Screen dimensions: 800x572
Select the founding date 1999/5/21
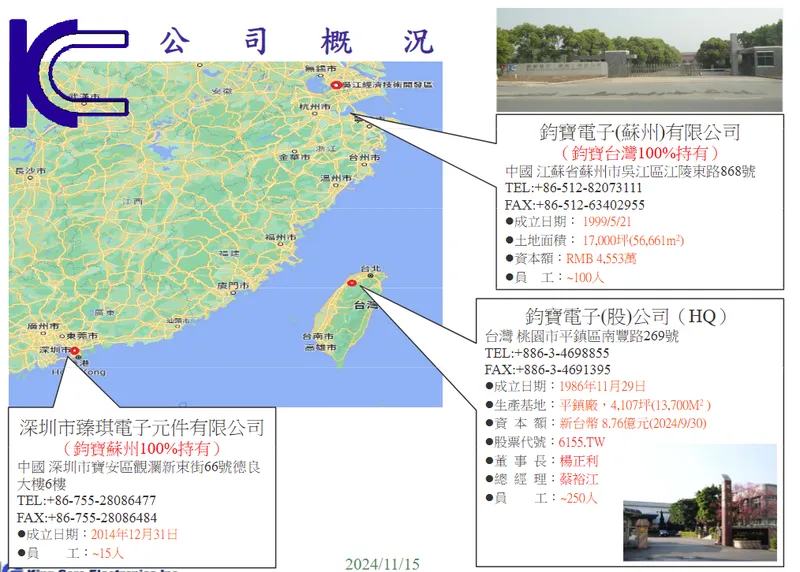[607, 222]
